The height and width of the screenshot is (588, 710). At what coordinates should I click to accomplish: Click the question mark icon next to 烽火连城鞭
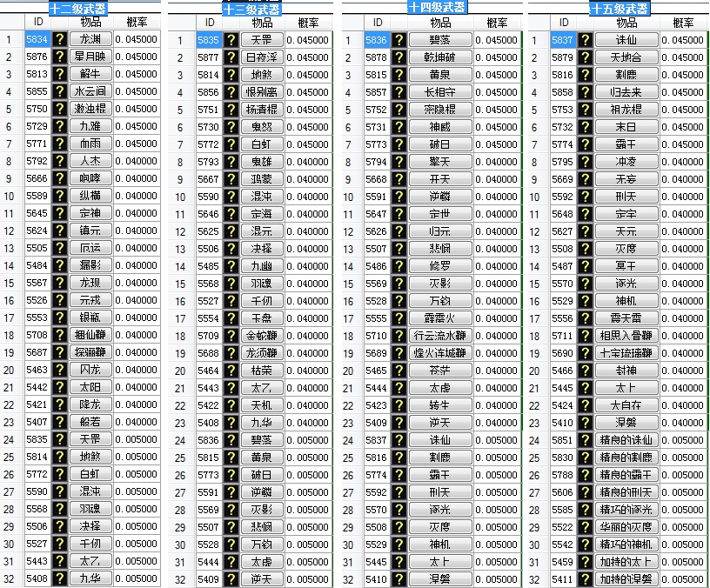click(399, 353)
